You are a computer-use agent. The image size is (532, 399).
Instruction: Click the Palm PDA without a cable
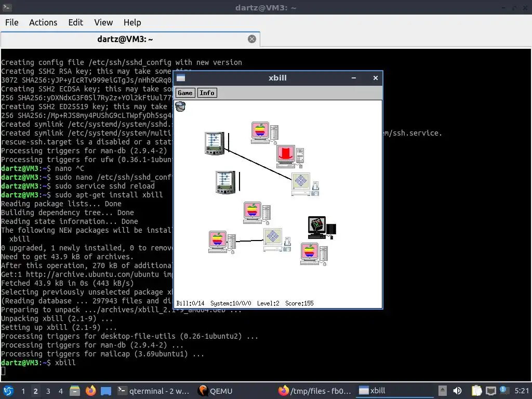point(225,182)
